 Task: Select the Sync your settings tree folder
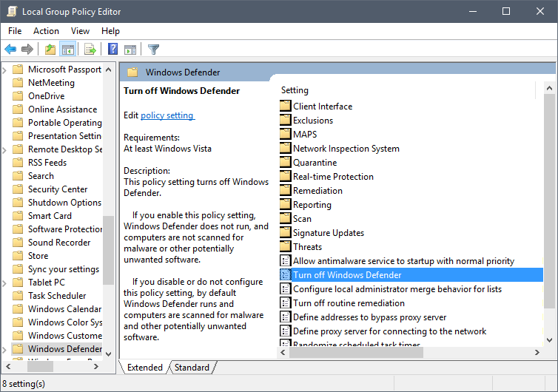coord(64,269)
